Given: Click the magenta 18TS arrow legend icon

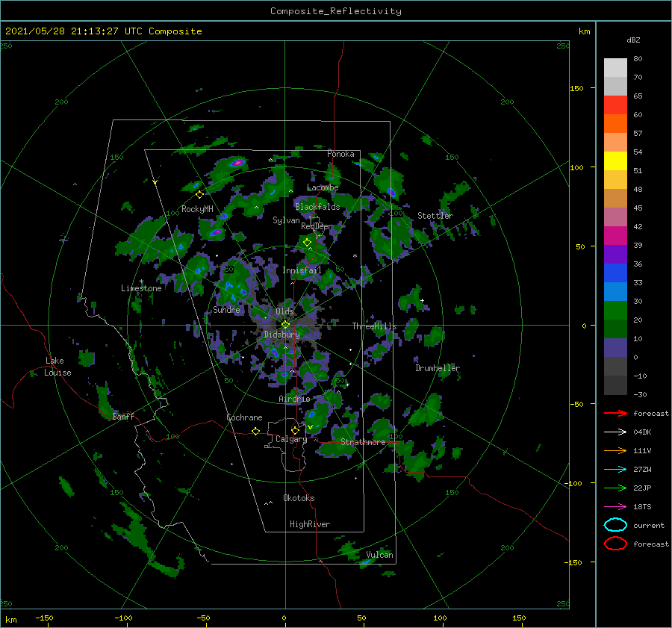Looking at the screenshot, I should [x=615, y=507].
